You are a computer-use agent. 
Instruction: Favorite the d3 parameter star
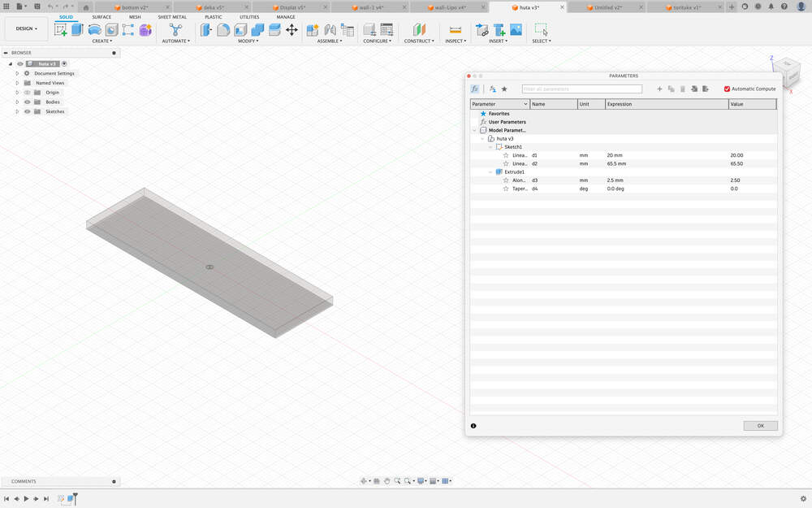pos(506,180)
